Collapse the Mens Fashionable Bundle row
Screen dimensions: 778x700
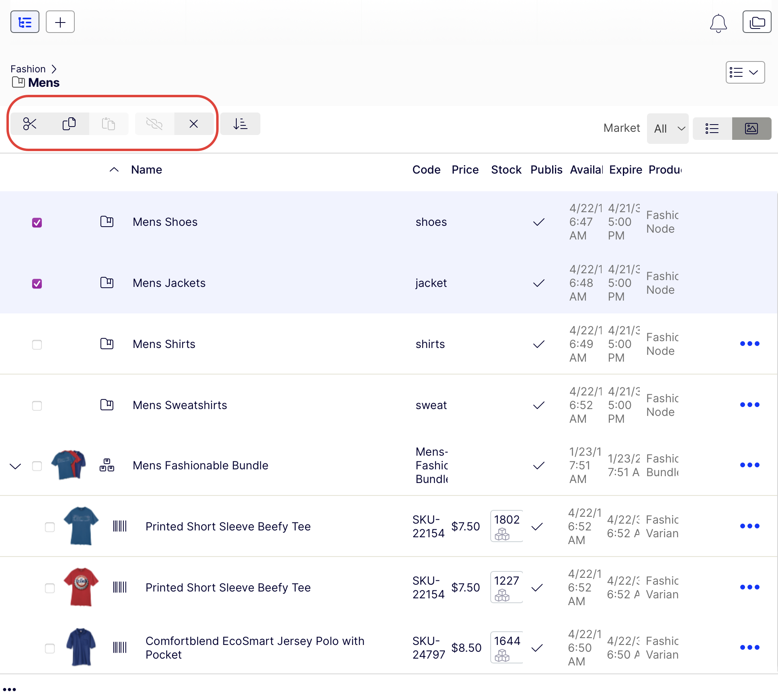(15, 466)
